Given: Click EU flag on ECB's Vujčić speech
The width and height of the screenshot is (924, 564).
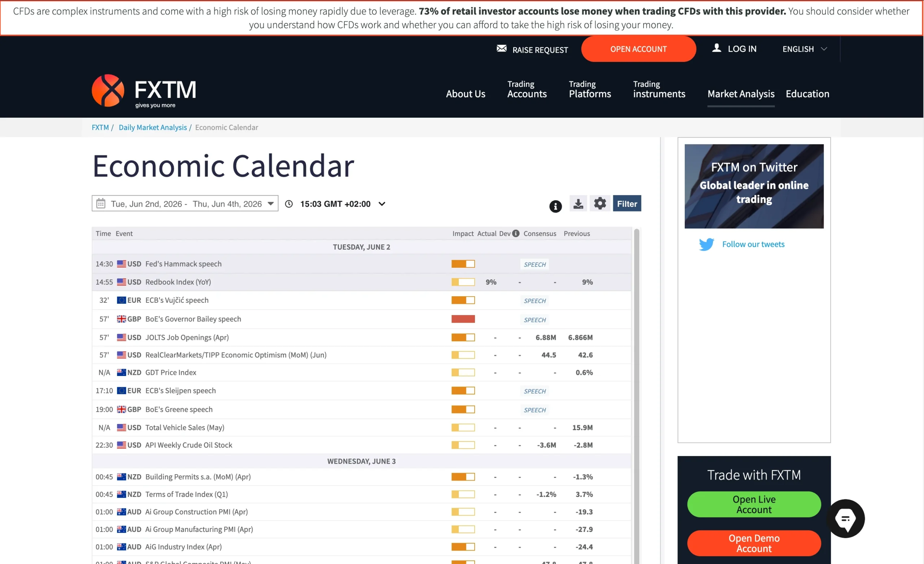Looking at the screenshot, I should [121, 300].
